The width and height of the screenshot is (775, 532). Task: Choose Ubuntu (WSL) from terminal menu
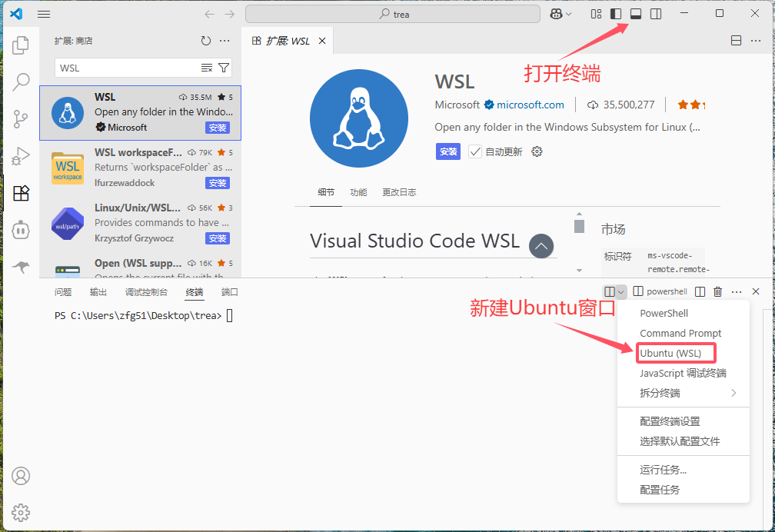(684, 353)
